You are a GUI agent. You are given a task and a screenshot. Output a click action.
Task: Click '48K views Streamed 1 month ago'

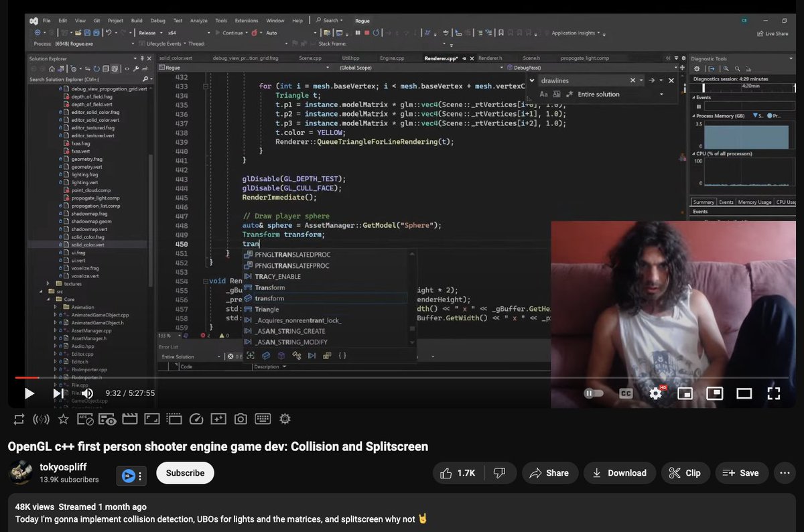coord(81,507)
